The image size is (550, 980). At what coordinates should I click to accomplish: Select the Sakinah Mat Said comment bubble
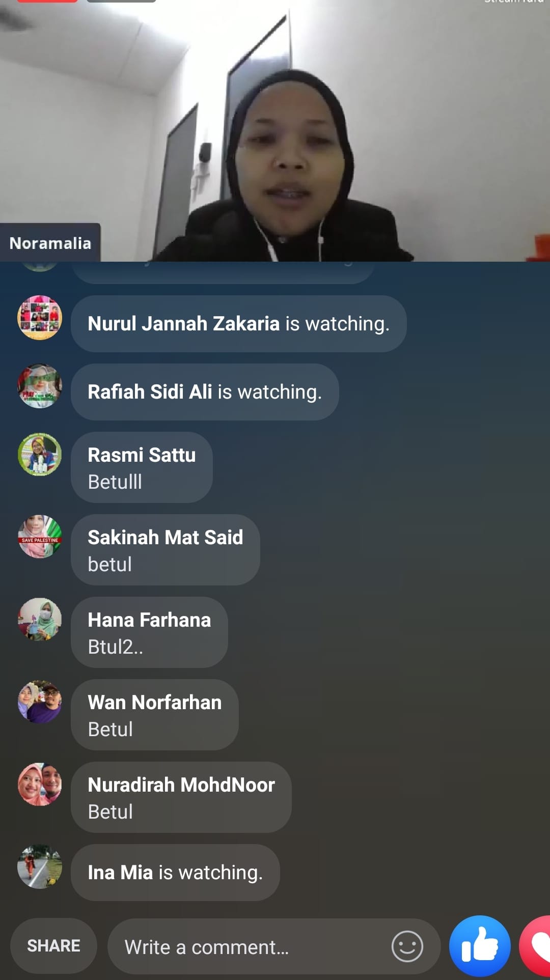[166, 550]
